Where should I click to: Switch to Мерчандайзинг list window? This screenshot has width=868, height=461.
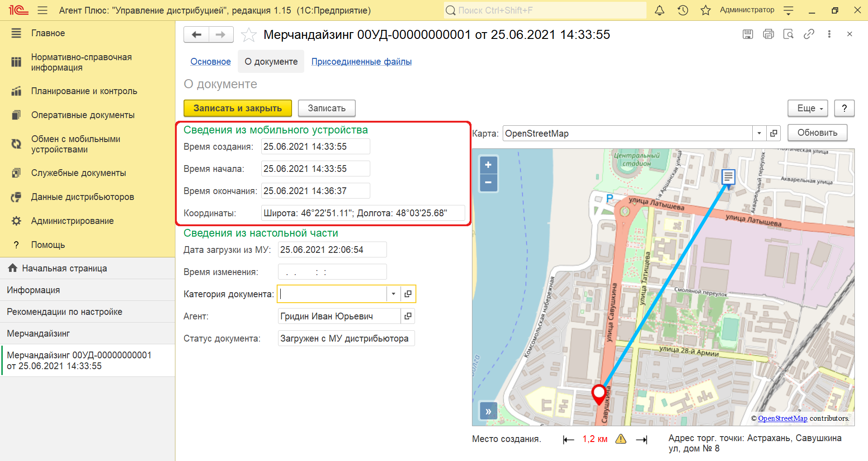(87, 333)
